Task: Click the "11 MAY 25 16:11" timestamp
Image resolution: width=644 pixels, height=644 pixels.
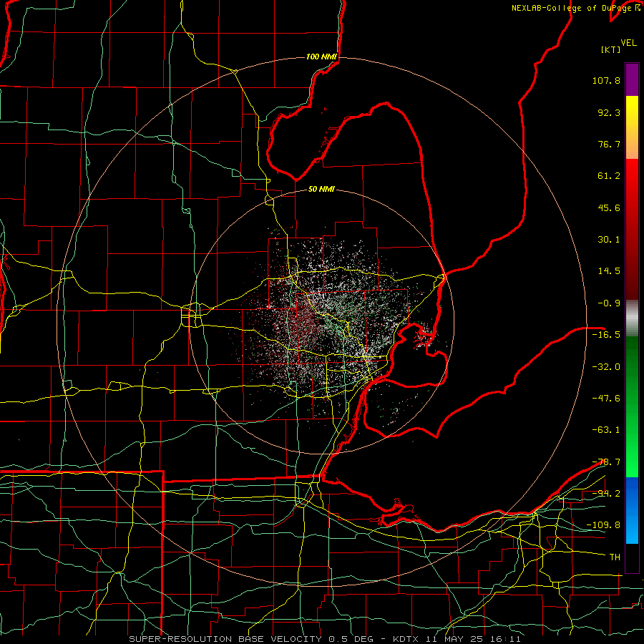Action: click(474, 639)
